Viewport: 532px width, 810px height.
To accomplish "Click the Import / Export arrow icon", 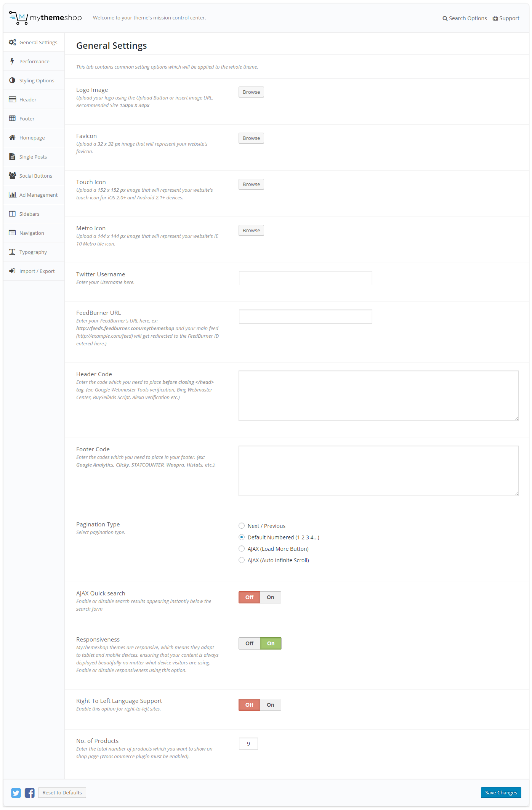I will (12, 271).
